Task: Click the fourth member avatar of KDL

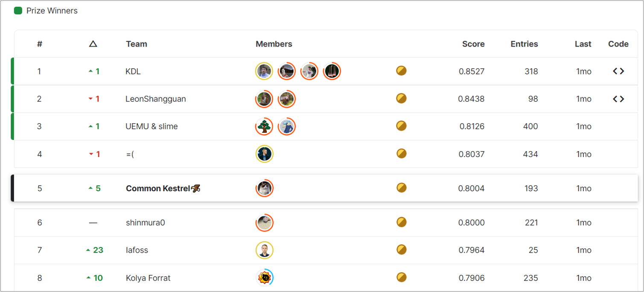Action: pos(332,71)
